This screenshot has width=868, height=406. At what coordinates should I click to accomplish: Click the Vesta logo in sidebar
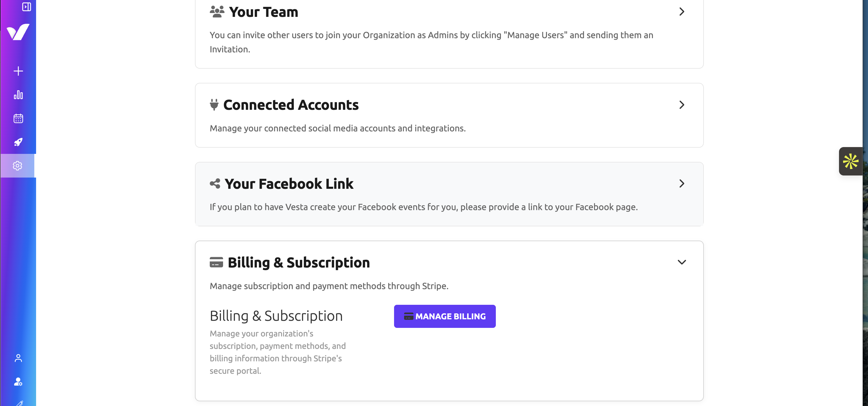pyautogui.click(x=18, y=32)
